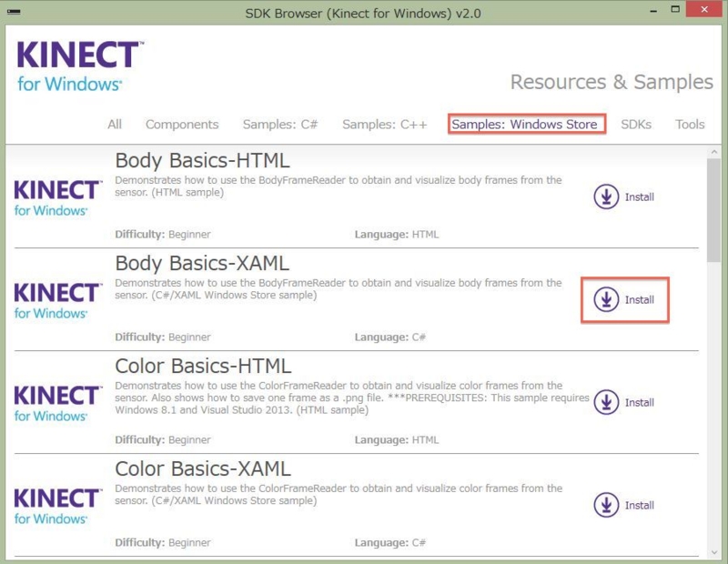Screen dimensions: 728x564
Task: Click the Install label for Body Basics-XAML
Action: (x=640, y=299)
